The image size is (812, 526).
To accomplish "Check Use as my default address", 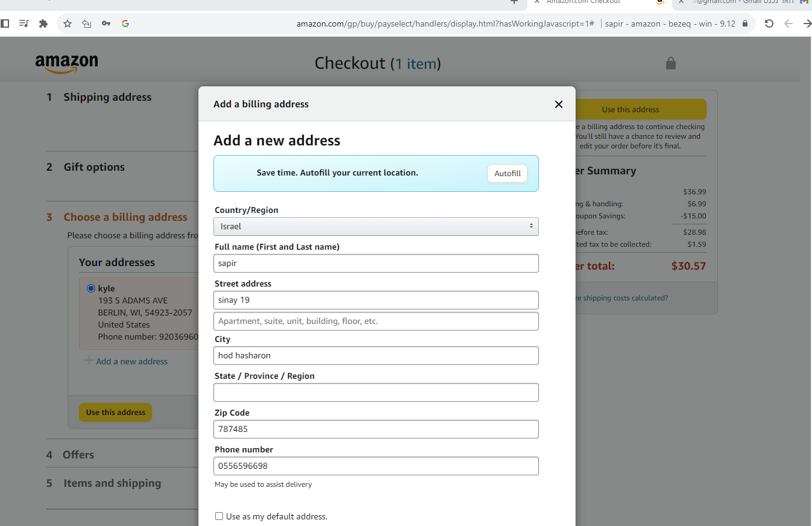I will point(219,516).
